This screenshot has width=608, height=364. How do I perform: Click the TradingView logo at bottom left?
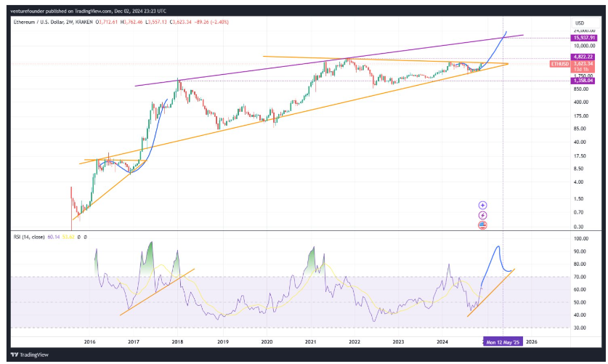(30, 355)
